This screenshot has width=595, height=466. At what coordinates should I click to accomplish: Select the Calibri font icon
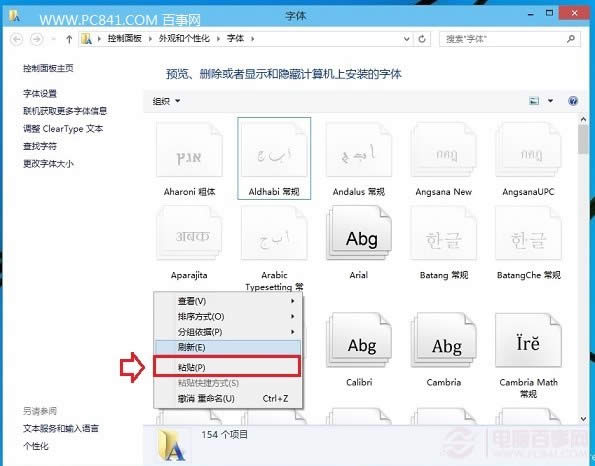(359, 340)
